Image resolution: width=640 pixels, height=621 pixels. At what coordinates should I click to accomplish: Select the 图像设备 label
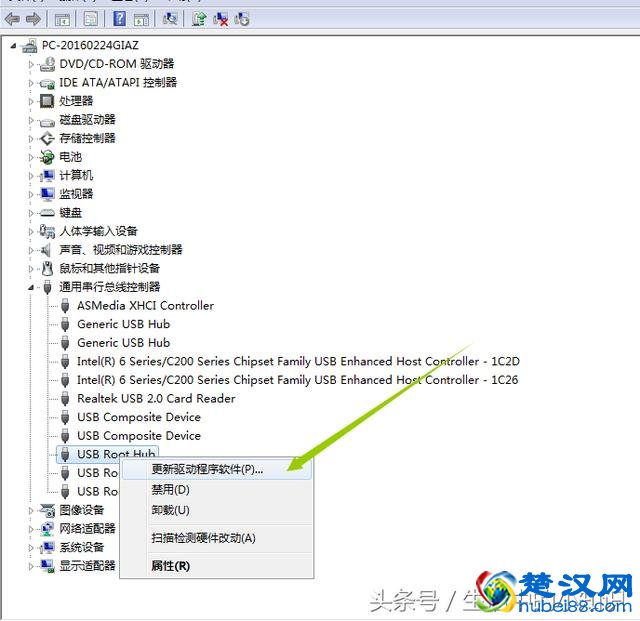(x=82, y=510)
